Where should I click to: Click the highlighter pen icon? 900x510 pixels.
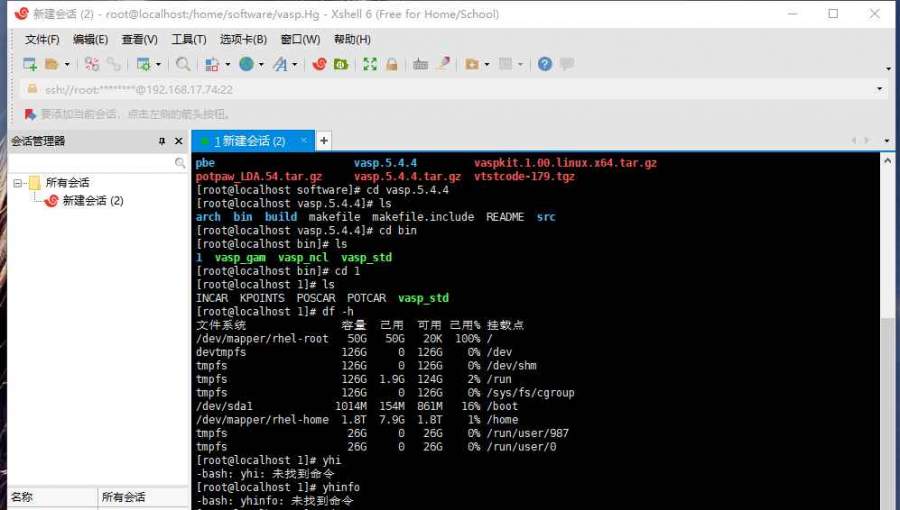click(x=444, y=64)
